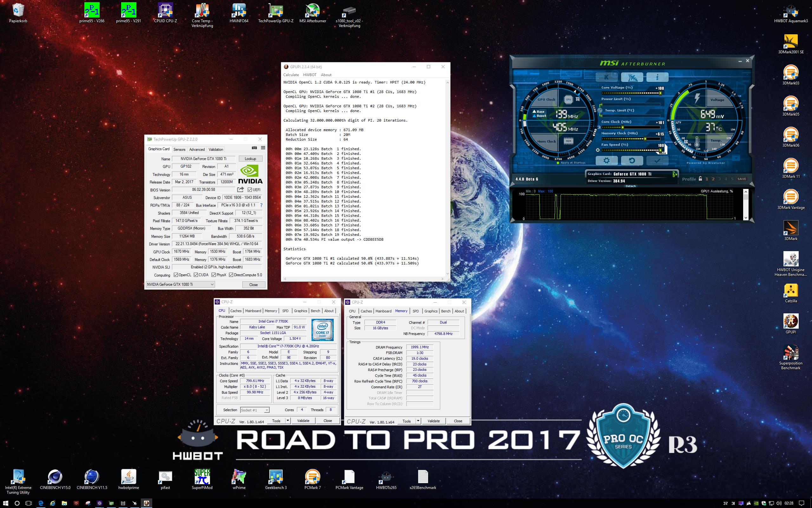This screenshot has width=812, height=508.
Task: Open Afterburner information i button
Action: pos(657,77)
